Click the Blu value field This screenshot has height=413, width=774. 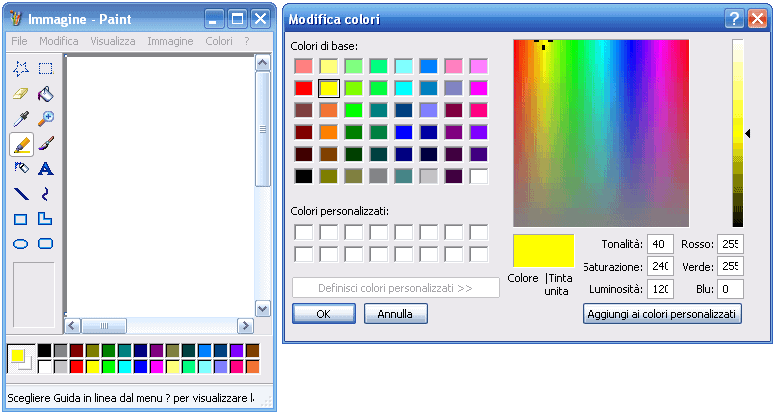pyautogui.click(x=731, y=289)
